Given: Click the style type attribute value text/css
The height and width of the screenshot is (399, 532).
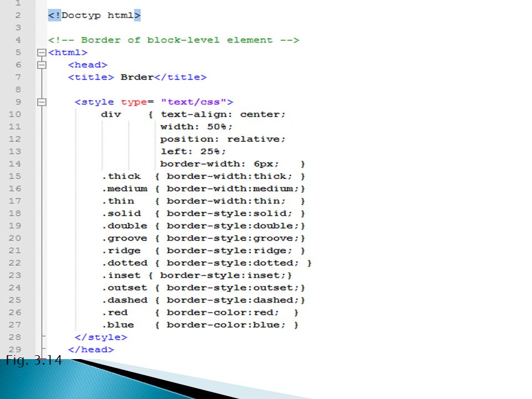Looking at the screenshot, I should (194, 102).
